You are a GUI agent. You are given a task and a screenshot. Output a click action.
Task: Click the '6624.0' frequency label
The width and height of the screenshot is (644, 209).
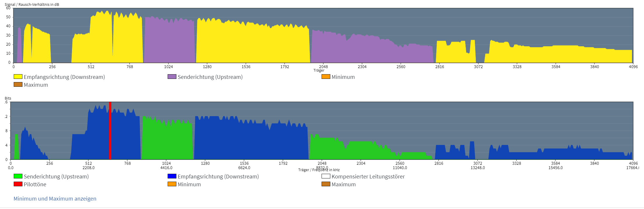[x=244, y=168]
